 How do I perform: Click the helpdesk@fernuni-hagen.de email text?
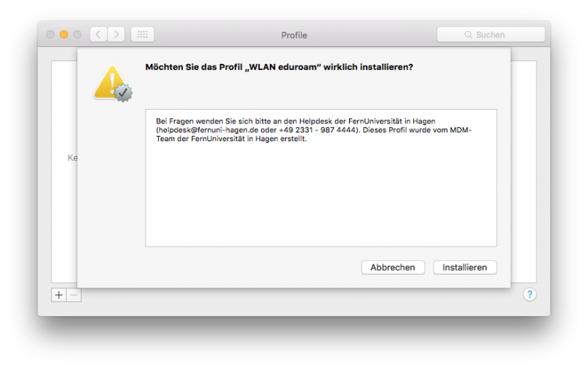coord(209,130)
